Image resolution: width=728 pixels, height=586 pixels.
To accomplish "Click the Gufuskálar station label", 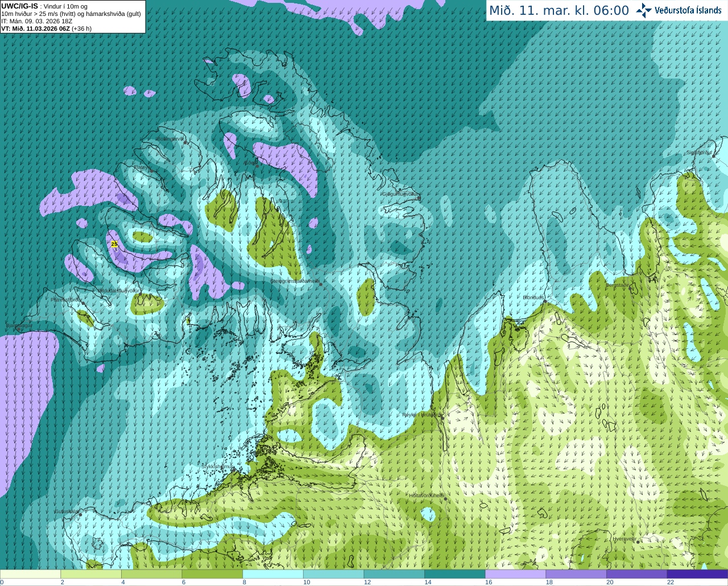I will point(66,511).
